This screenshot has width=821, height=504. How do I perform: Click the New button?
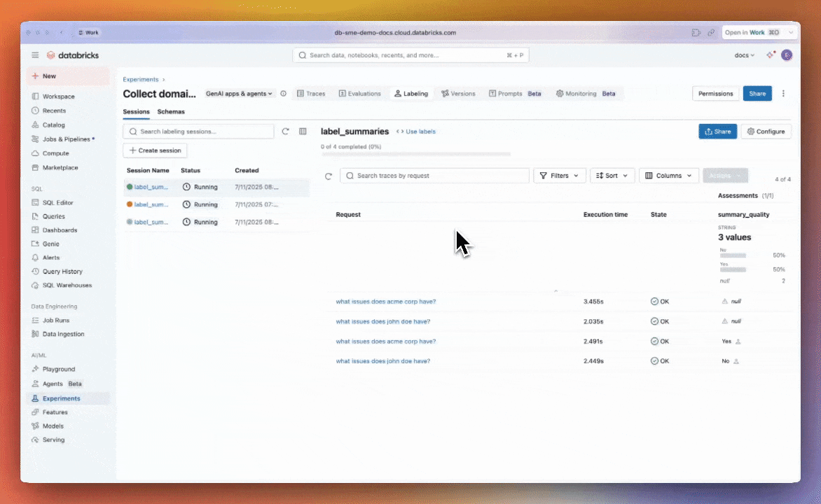(68, 76)
